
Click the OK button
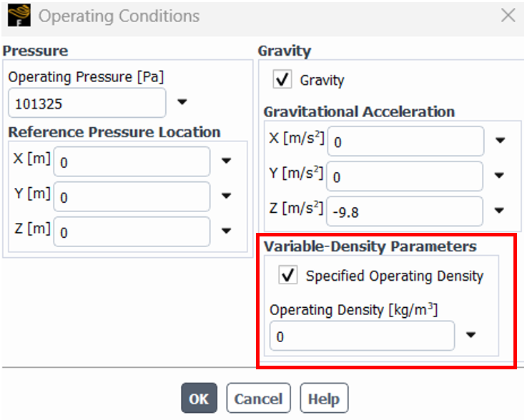pyautogui.click(x=199, y=398)
